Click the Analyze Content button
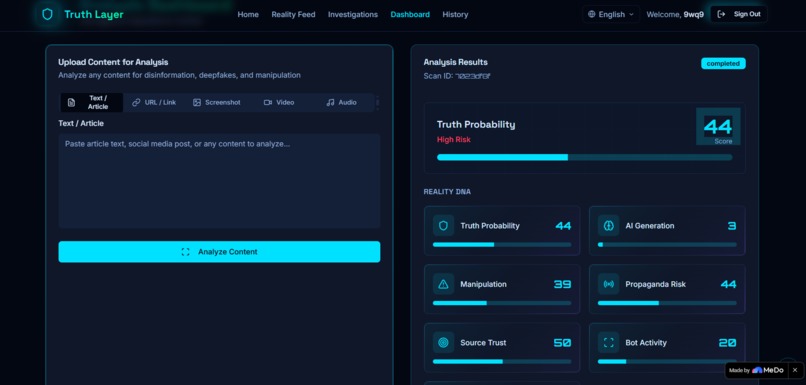The width and height of the screenshot is (806, 385). tap(219, 252)
